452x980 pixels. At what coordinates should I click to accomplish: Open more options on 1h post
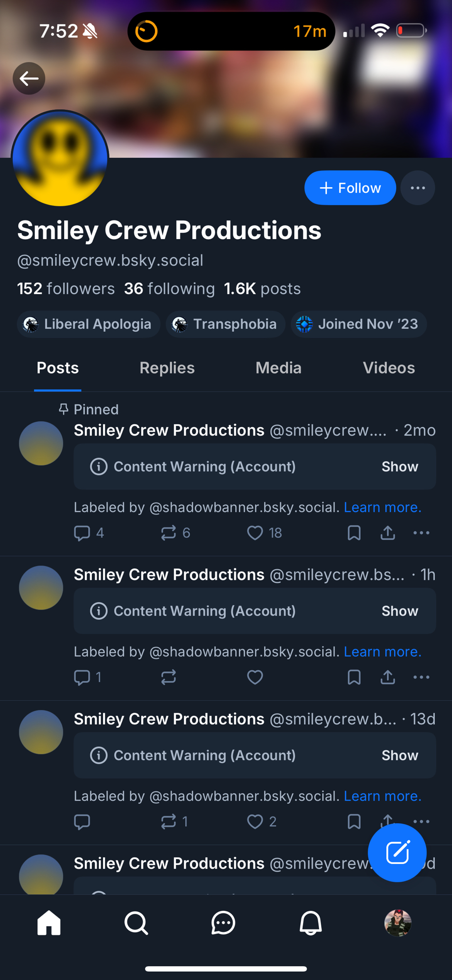tap(421, 677)
